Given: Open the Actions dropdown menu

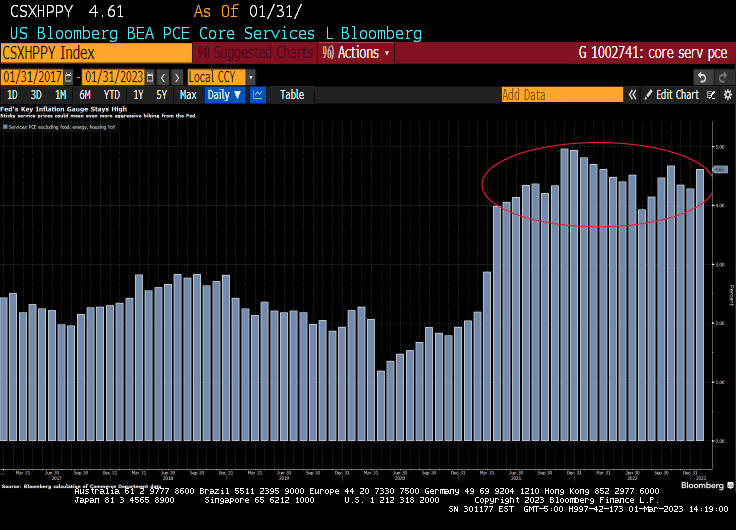Looking at the screenshot, I should (x=357, y=53).
